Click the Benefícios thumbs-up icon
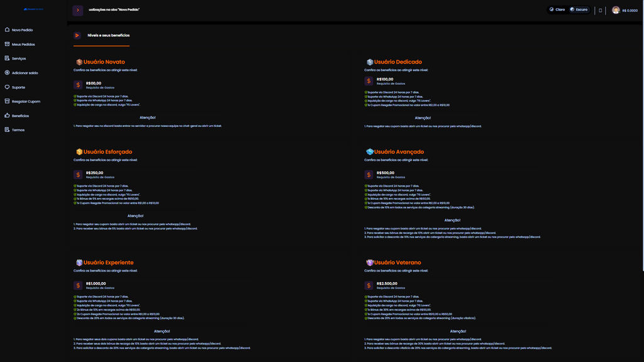Screen dimensions: 644x362 (x=7, y=116)
